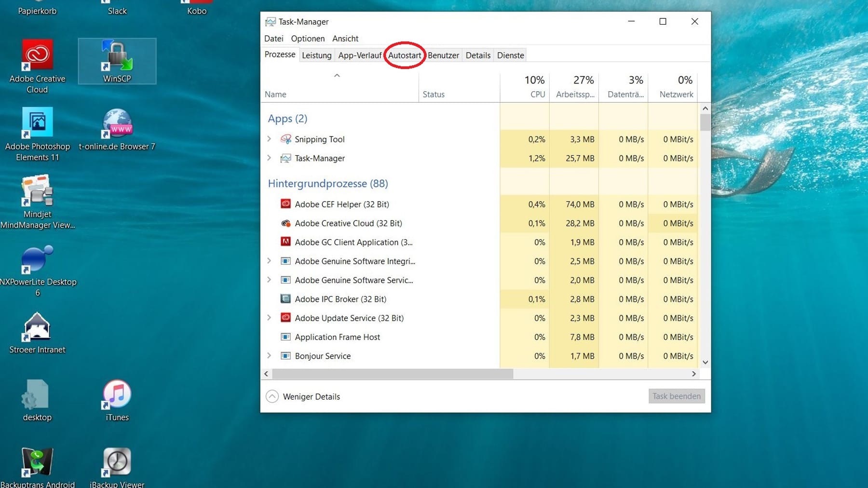Sort by the Datenträ... disk column

[x=623, y=87]
